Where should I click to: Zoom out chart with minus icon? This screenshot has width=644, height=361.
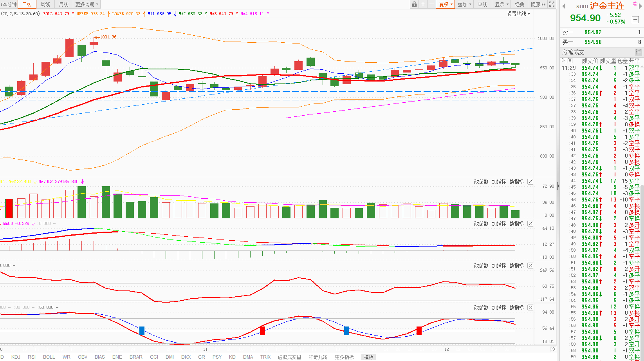pos(431,4)
